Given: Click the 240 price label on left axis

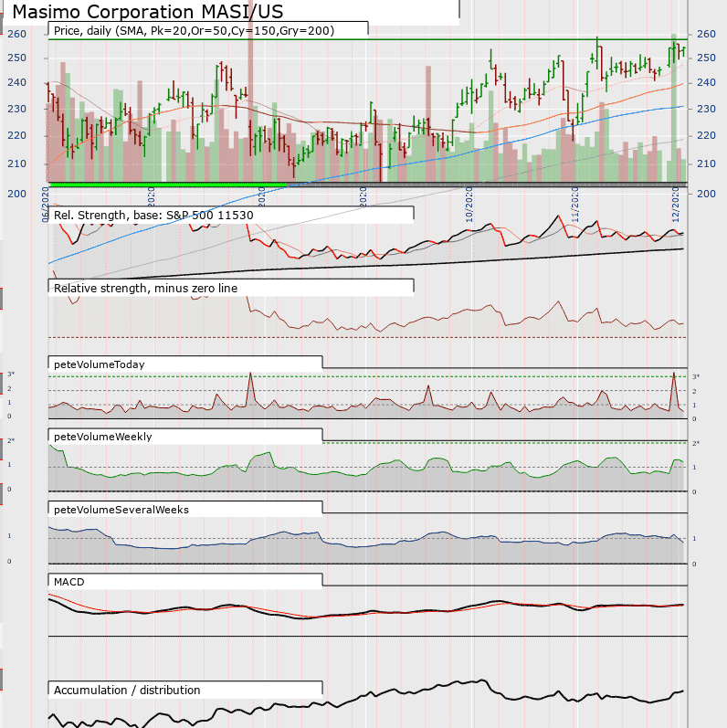Looking at the screenshot, I should 16,82.
